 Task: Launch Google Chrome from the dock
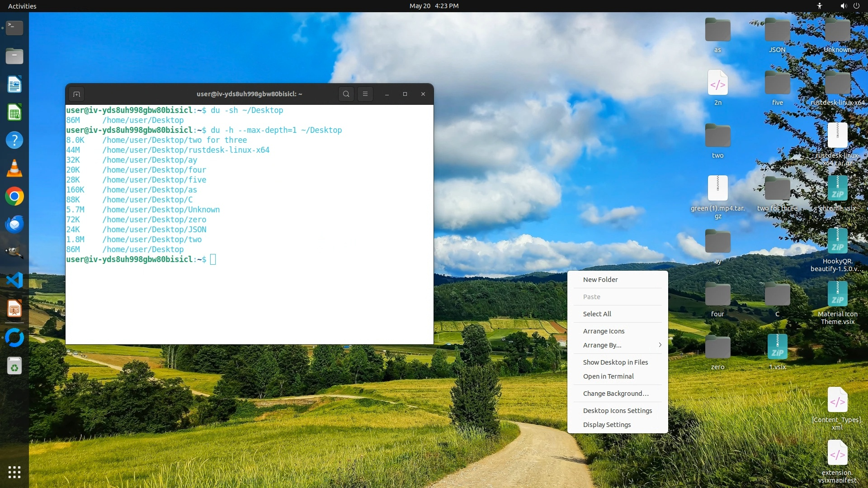point(14,197)
